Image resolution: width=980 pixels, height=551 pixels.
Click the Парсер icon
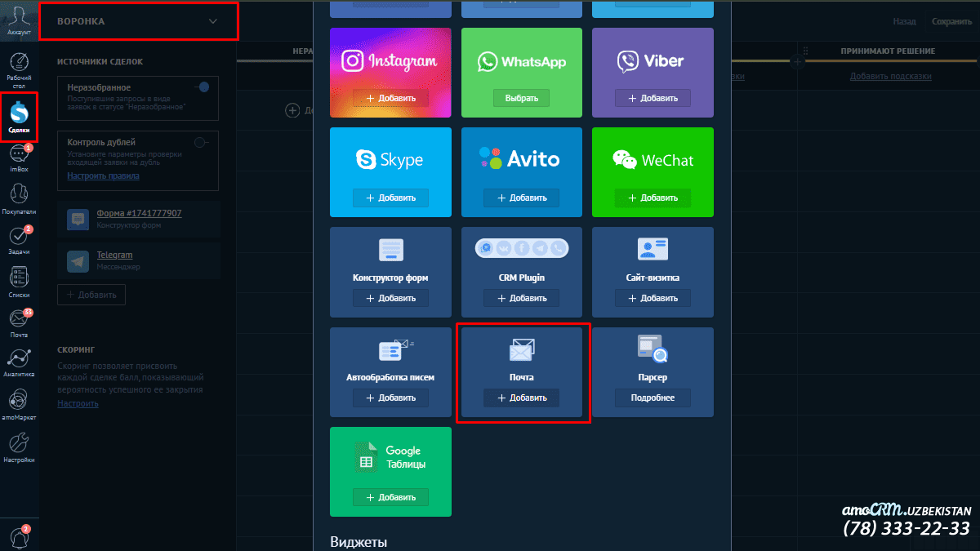point(653,349)
